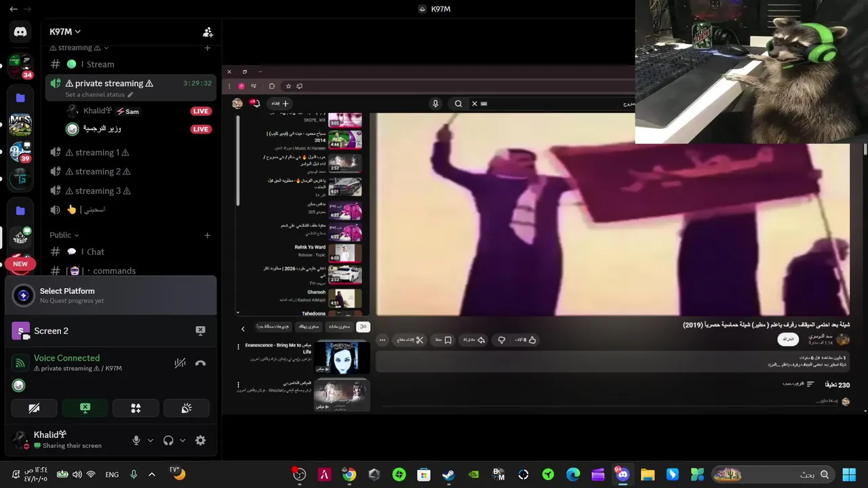The width and height of the screenshot is (868, 488).
Task: Open the soundboard button
Action: (186, 408)
